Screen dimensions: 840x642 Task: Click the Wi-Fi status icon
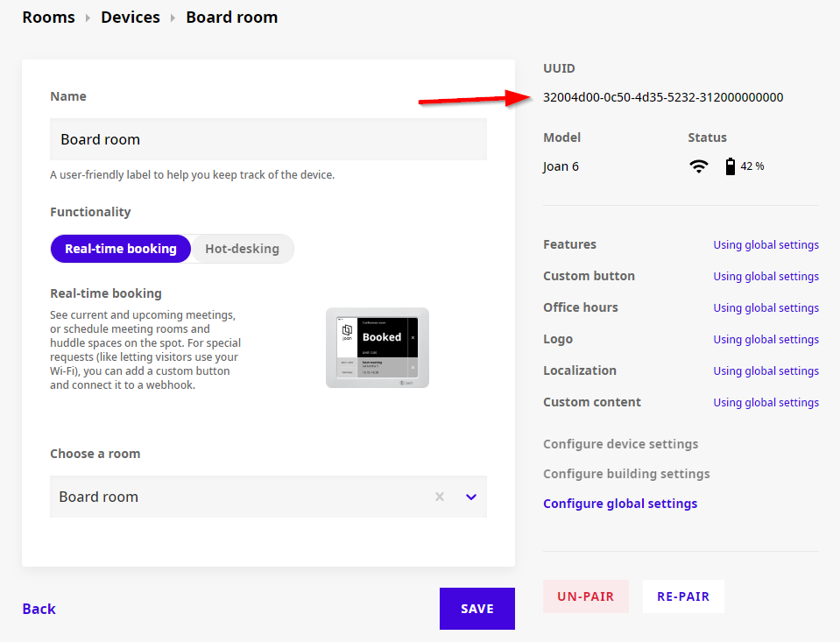coord(699,166)
